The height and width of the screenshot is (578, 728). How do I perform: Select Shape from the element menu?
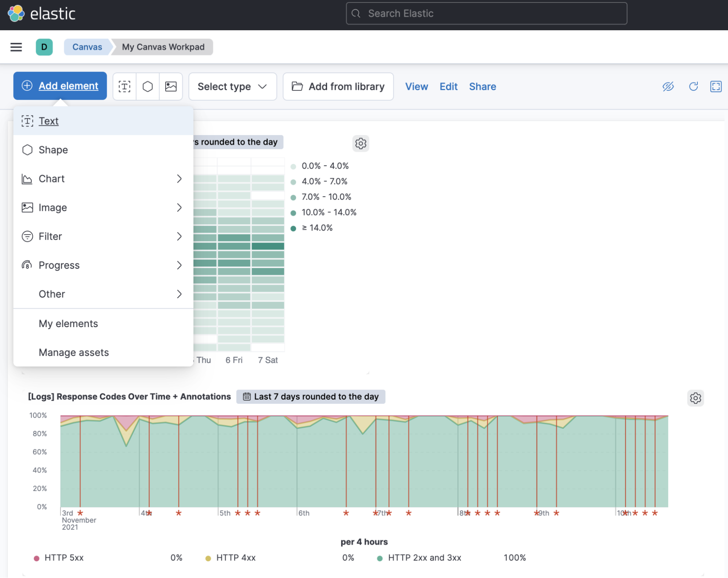pyautogui.click(x=53, y=150)
